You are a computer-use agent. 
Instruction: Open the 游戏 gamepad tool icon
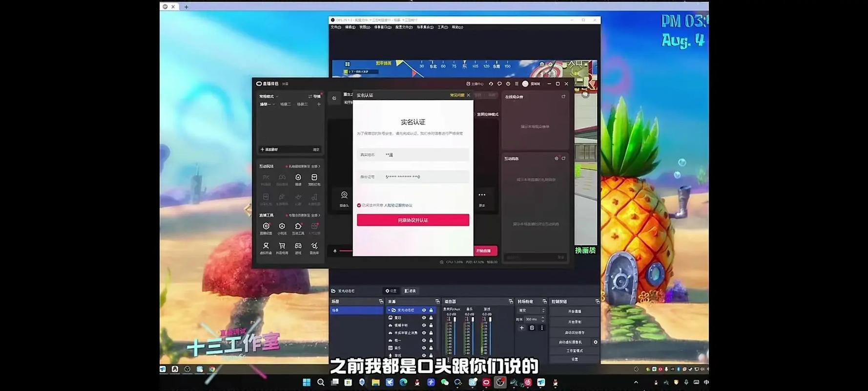pyautogui.click(x=298, y=246)
